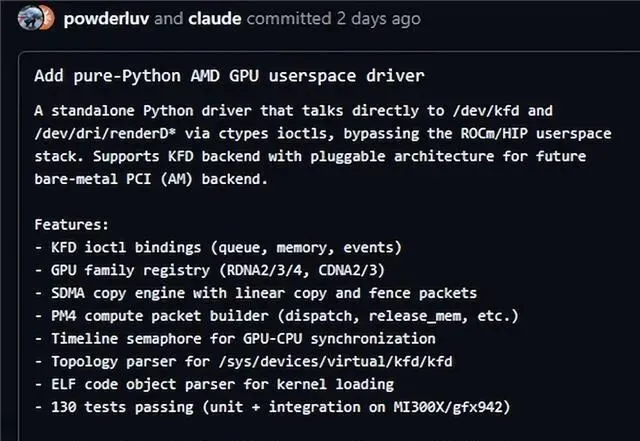Click the "ROCm/HIP userspace" text
This screenshot has width=640, height=441.
point(507,134)
